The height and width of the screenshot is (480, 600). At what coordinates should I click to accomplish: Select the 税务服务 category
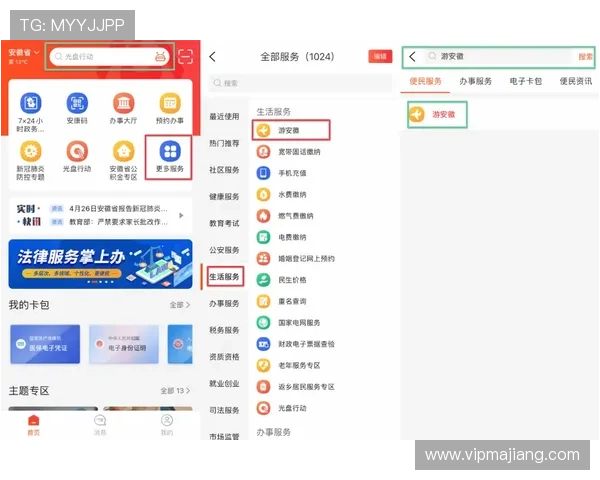click(x=224, y=330)
